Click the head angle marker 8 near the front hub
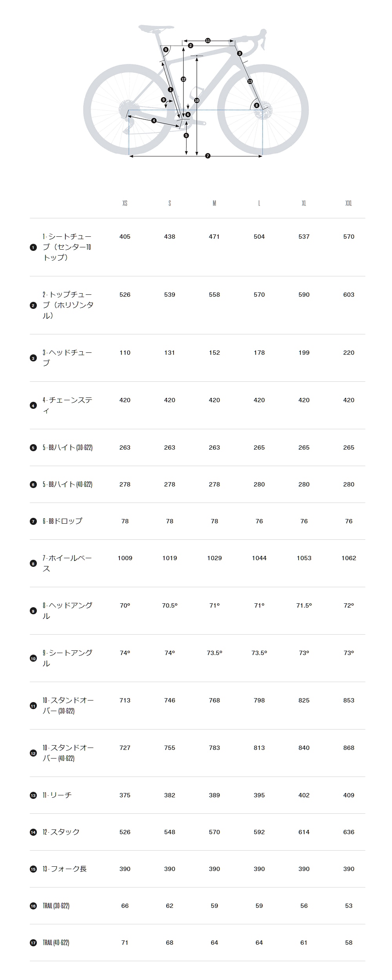The width and height of the screenshot is (392, 980). point(257,105)
